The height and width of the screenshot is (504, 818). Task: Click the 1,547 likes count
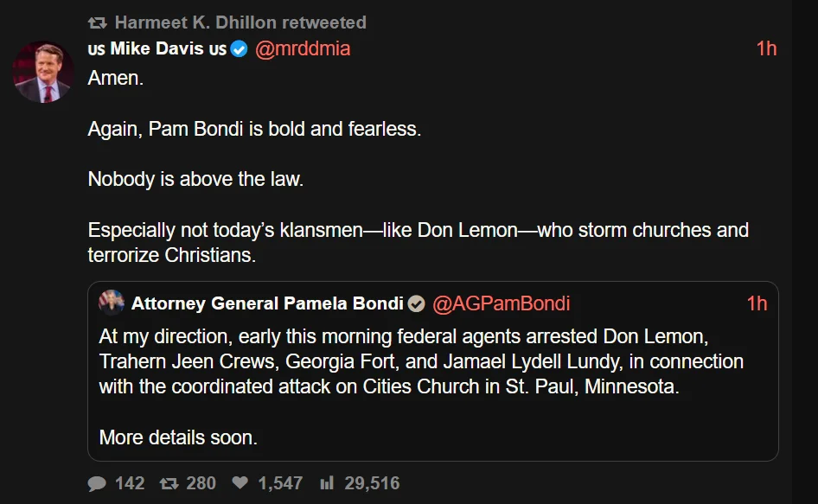278,483
